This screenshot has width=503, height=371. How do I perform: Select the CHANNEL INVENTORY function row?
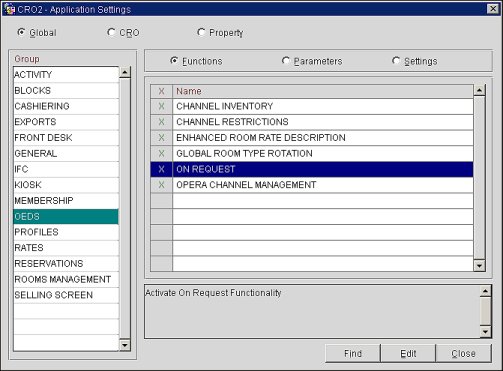[x=323, y=106]
